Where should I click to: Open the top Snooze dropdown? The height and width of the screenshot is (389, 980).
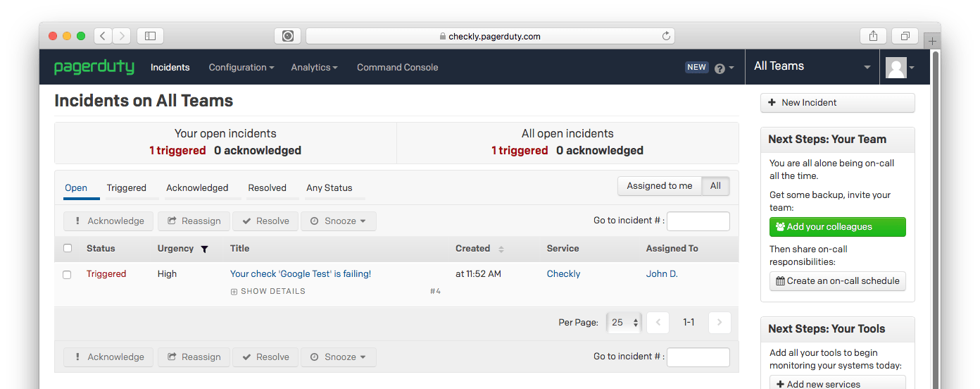(x=339, y=221)
